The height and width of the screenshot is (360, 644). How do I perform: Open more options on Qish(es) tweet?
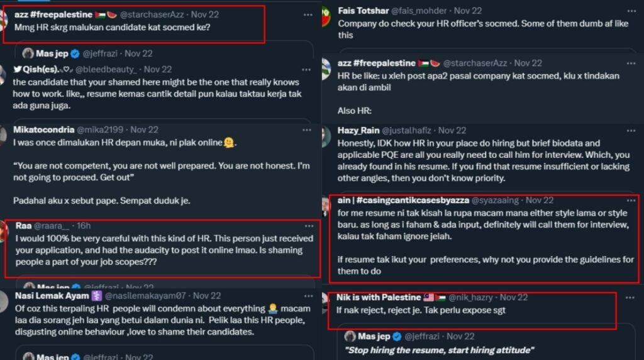(x=306, y=69)
